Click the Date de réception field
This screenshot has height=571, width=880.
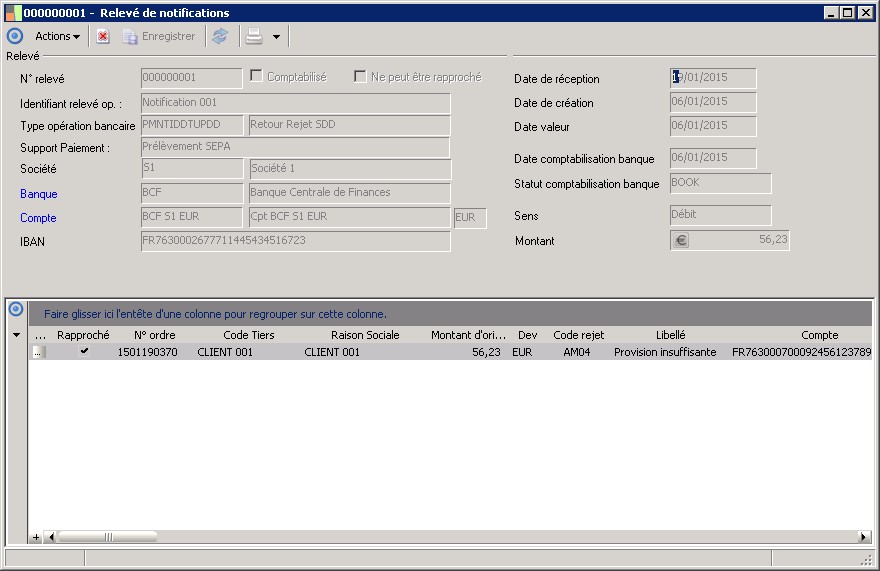pyautogui.click(x=713, y=78)
